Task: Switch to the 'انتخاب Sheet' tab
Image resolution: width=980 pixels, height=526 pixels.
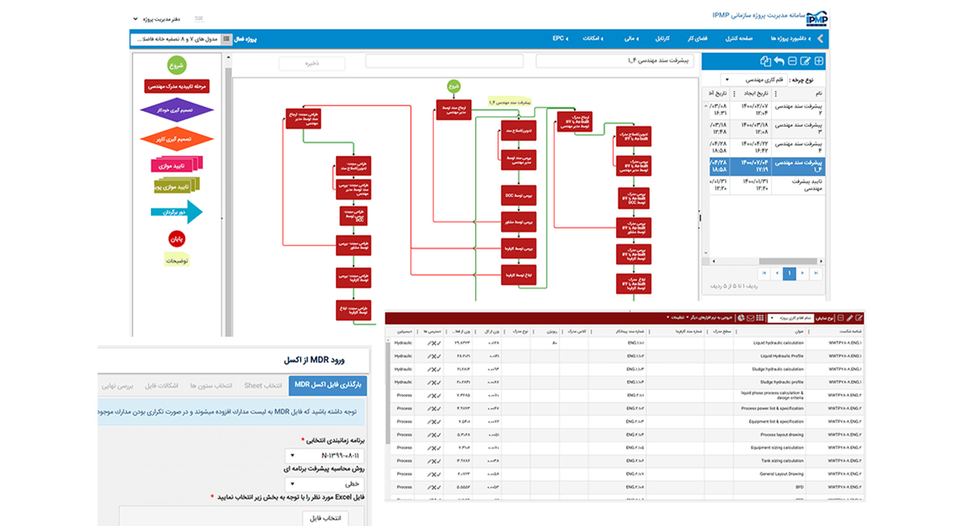Action: 262,386
